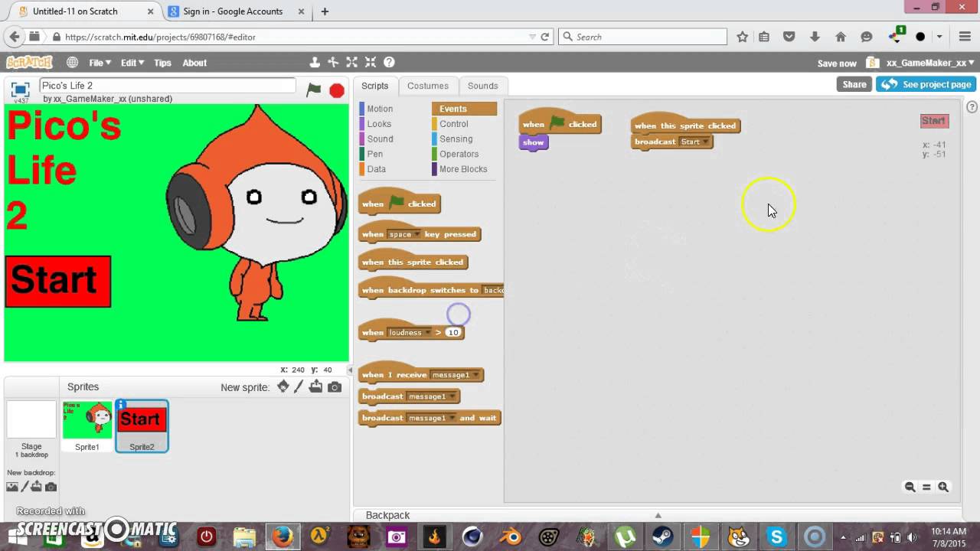Edit the loudness value 10

tap(453, 332)
